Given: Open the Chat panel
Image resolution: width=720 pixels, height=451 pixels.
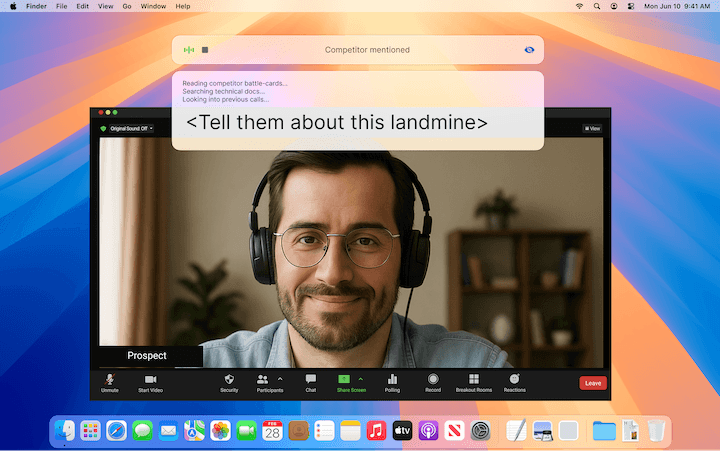Looking at the screenshot, I should [311, 383].
